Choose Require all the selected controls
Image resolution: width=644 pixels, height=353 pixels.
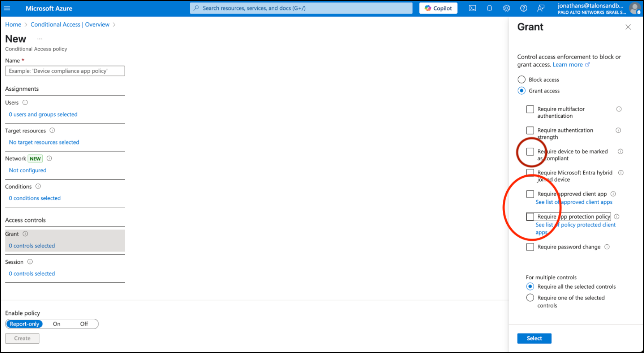530,287
